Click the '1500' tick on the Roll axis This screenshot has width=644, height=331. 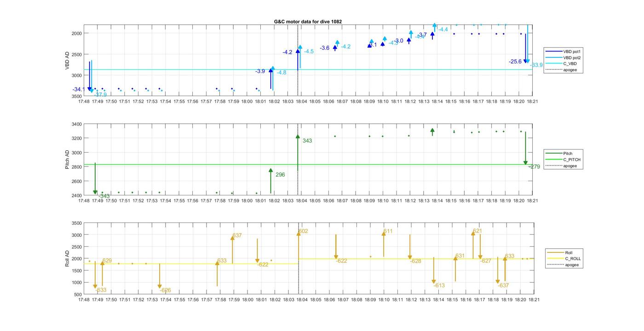coord(76,271)
